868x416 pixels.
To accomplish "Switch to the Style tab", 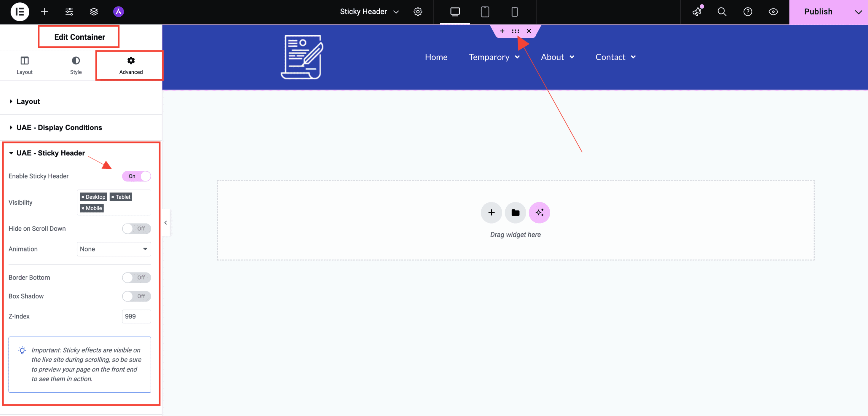I will pos(76,66).
